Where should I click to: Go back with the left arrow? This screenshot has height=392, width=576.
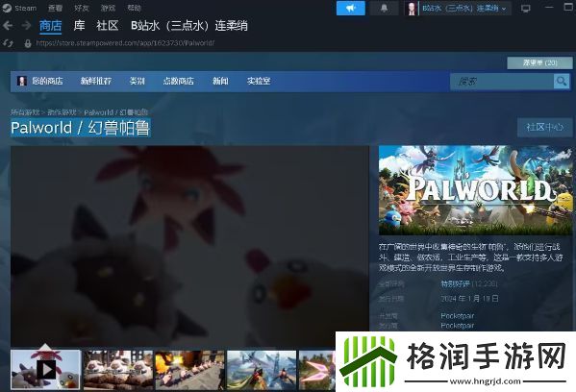point(8,25)
